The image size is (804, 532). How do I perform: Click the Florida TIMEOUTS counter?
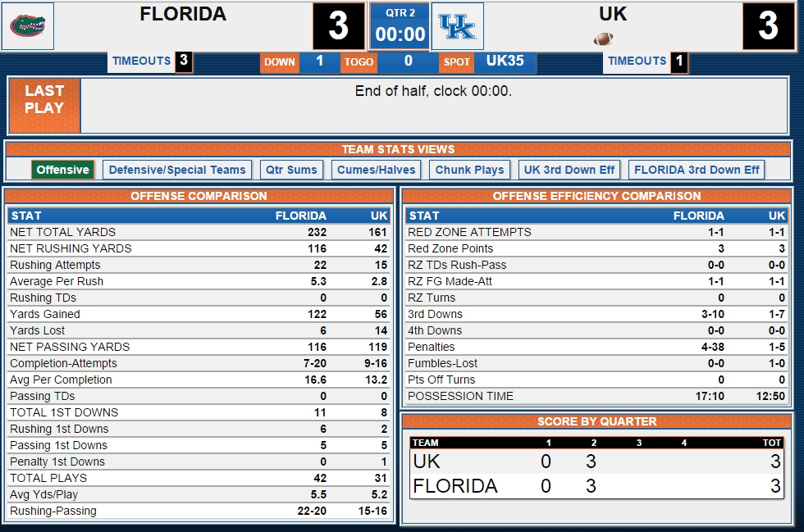coord(150,61)
